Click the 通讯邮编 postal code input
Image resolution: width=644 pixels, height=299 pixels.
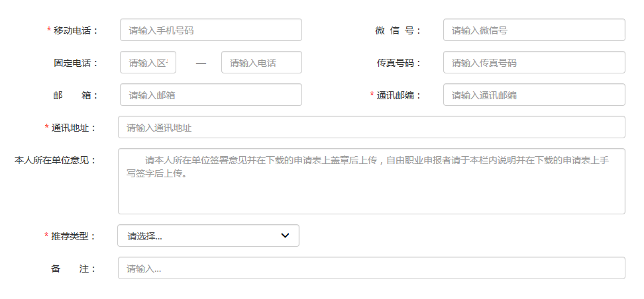[x=533, y=95]
